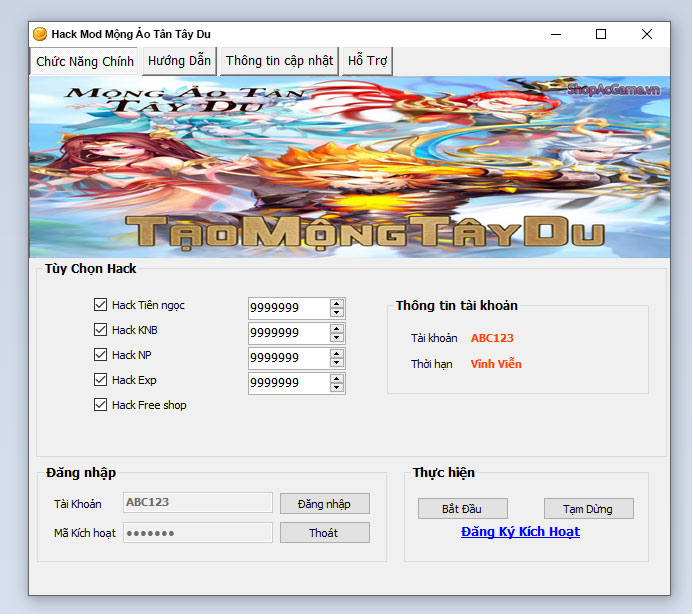Screen dimensions: 693x616
Task: Minimize the Hack Mod window
Action: coord(556,34)
